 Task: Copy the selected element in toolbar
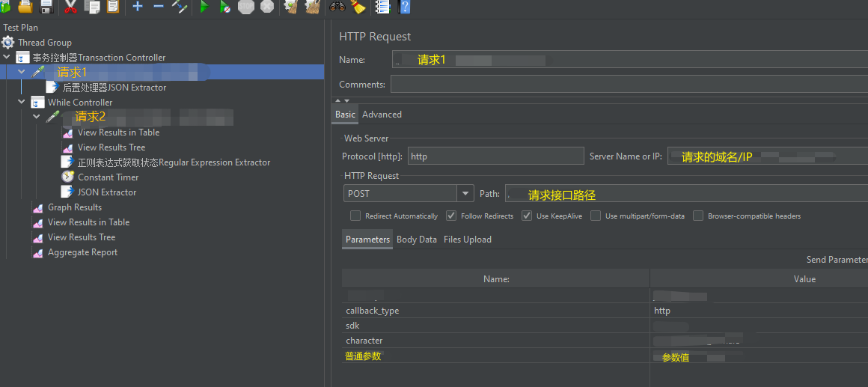(x=91, y=6)
